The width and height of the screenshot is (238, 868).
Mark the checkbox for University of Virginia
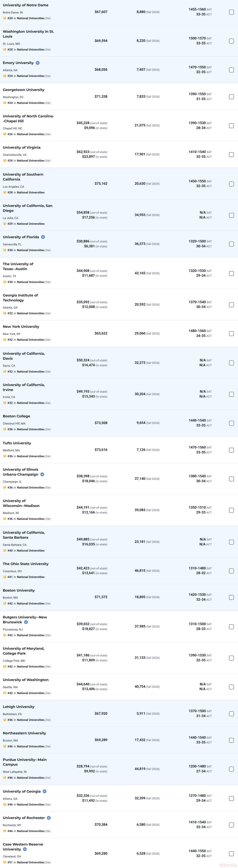[231, 155]
